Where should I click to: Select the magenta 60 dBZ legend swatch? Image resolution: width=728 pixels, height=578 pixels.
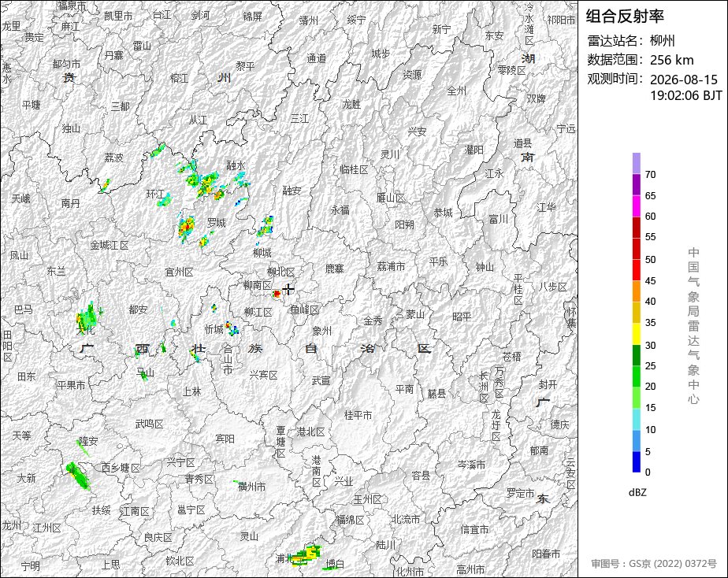coord(636,206)
